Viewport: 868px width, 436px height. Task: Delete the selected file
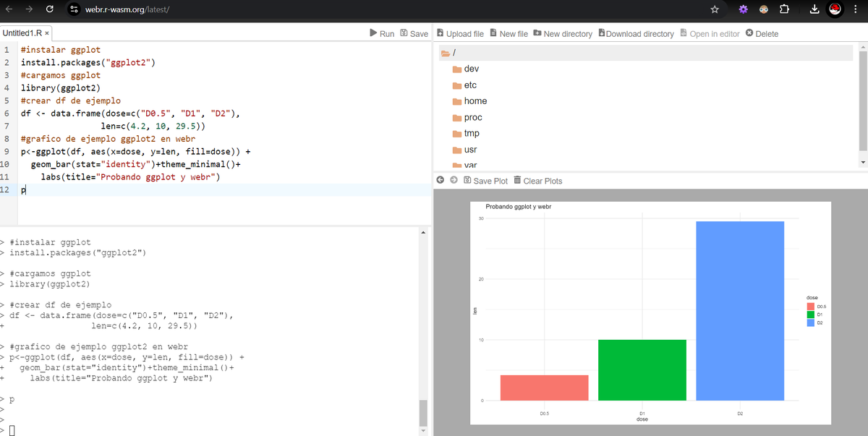[762, 33]
